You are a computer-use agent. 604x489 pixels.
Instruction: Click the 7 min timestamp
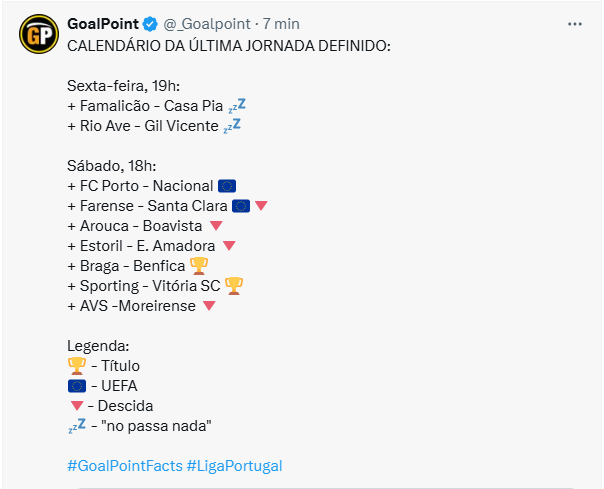coord(281,24)
